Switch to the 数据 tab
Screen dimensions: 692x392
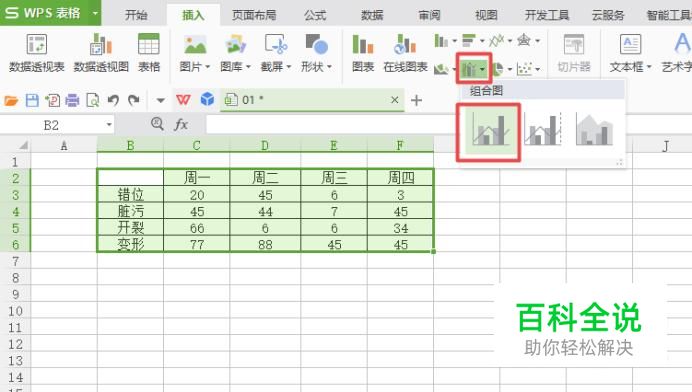(x=372, y=15)
